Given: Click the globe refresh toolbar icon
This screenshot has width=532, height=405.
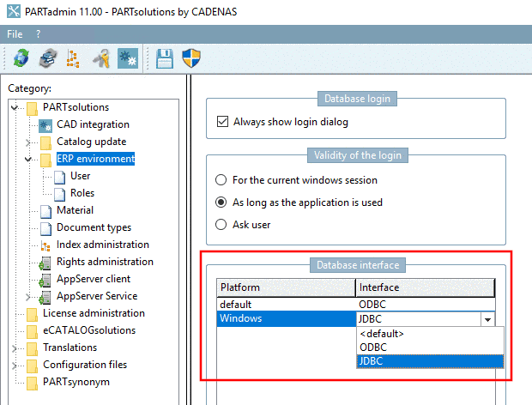Looking at the screenshot, I should click(21, 58).
